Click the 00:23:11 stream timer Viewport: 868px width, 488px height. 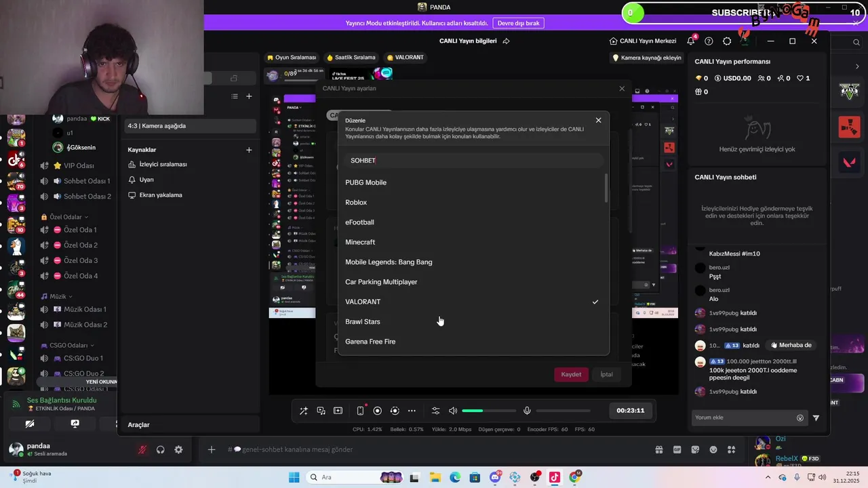click(630, 410)
